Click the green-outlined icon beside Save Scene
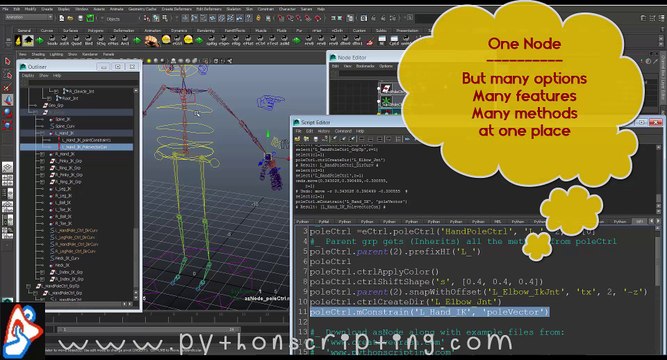This screenshot has width=667, height=360. [x=90, y=18]
